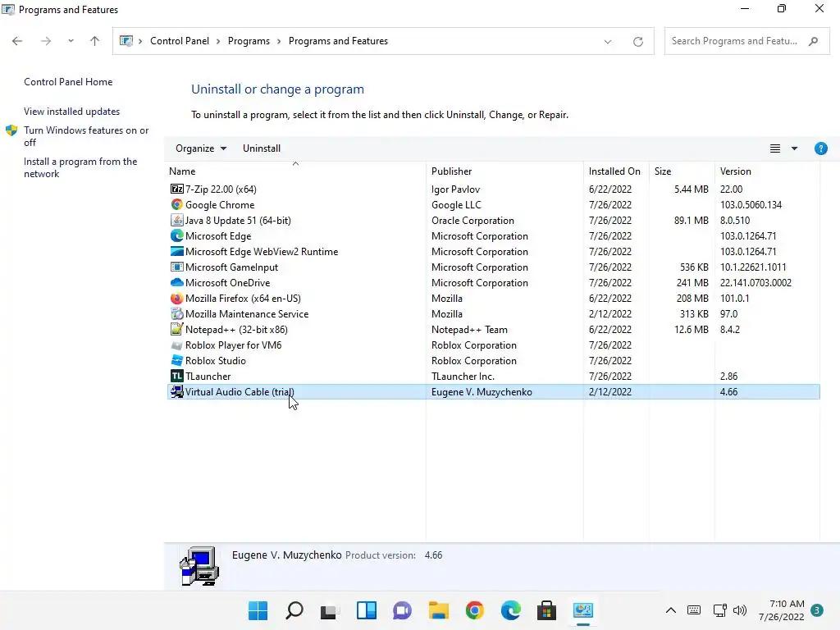Click the Roblox Studio icon
This screenshot has width=840, height=630.
[177, 361]
